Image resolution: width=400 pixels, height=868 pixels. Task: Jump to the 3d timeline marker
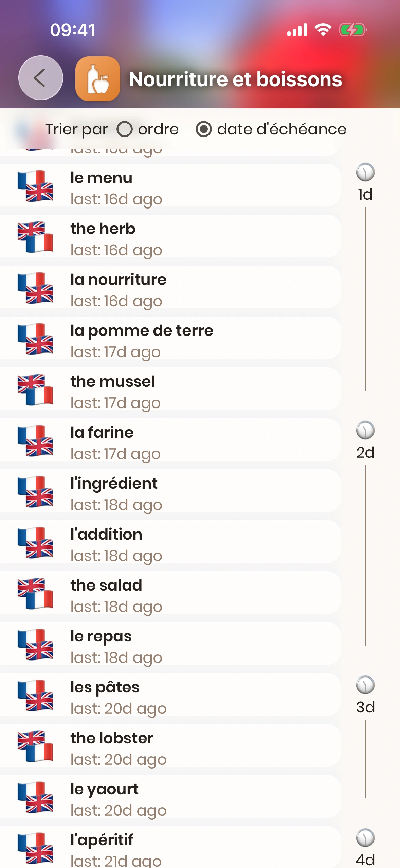click(x=365, y=707)
